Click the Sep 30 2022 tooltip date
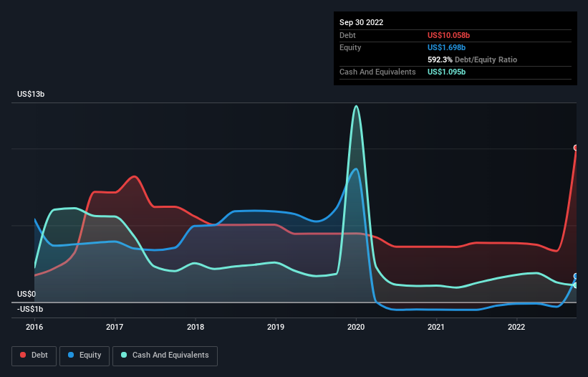588x377 pixels. pos(362,22)
